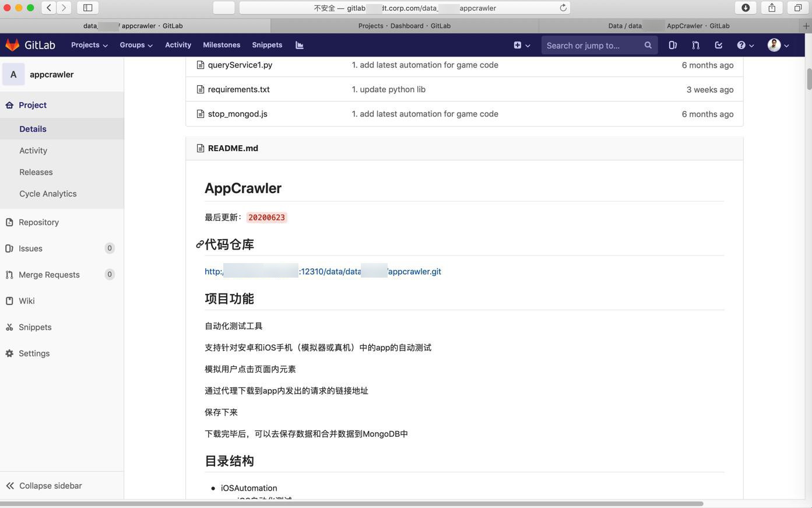Open Wiki in the sidebar
The width and height of the screenshot is (812, 508).
[x=26, y=301]
